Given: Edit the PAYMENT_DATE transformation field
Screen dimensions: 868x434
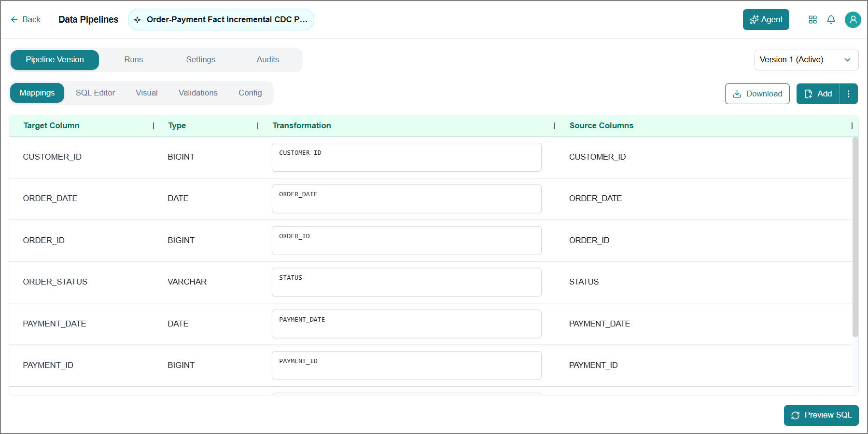Looking at the screenshot, I should [406, 324].
